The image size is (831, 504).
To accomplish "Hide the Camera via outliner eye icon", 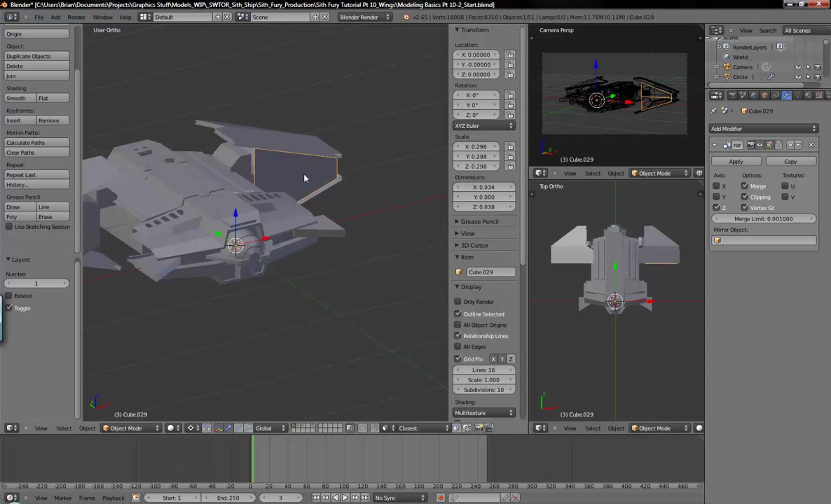I will [798, 67].
